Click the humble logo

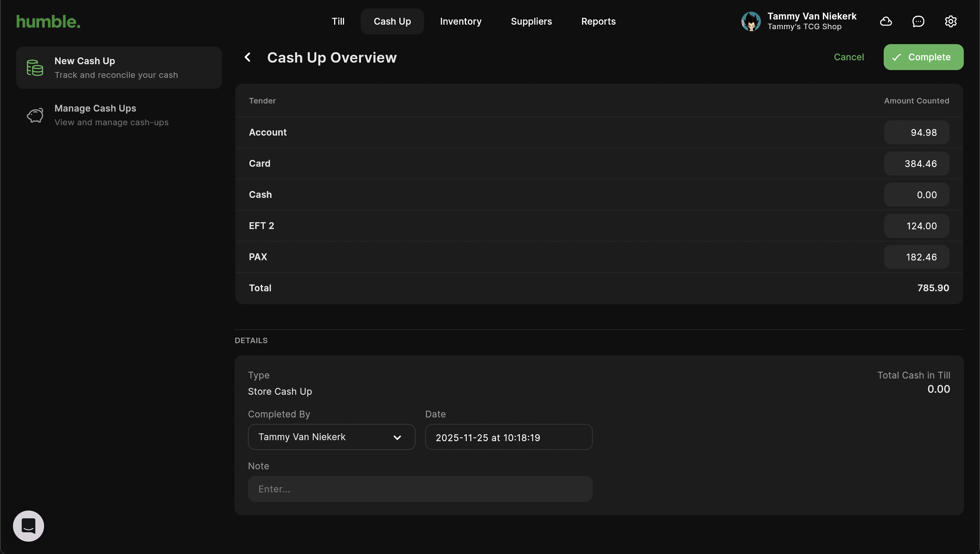tap(48, 22)
